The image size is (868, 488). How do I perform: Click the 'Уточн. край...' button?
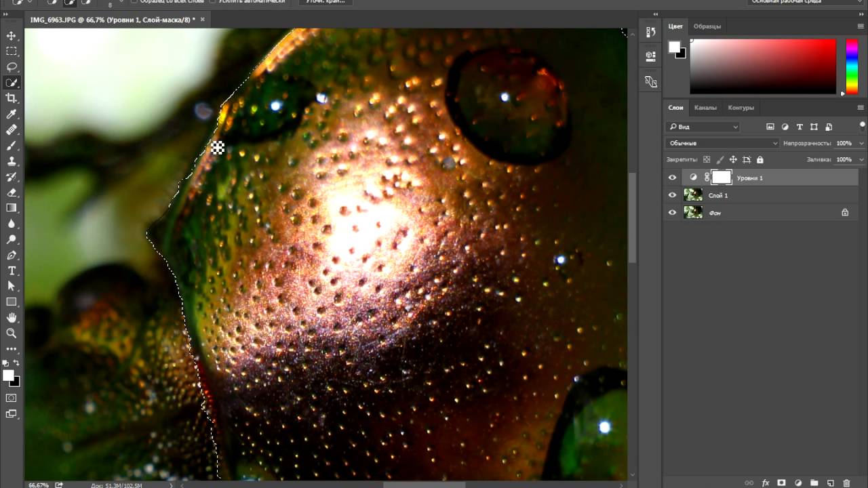pyautogui.click(x=325, y=2)
